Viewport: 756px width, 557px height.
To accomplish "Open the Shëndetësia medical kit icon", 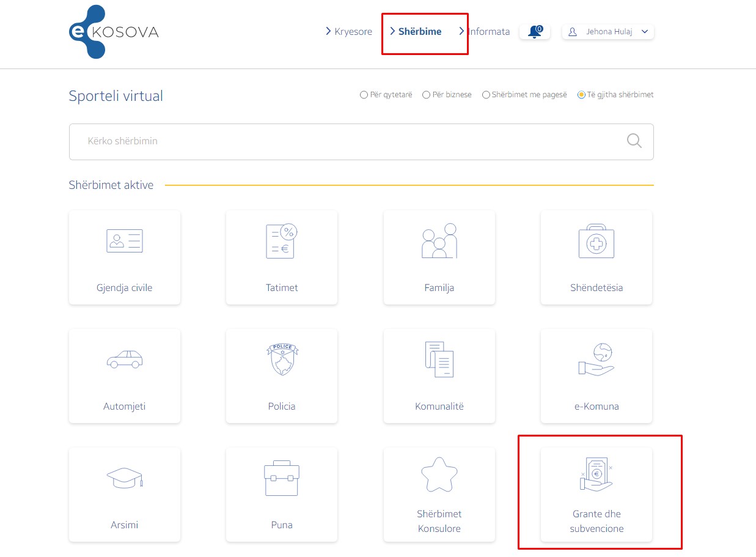I will [x=596, y=242].
